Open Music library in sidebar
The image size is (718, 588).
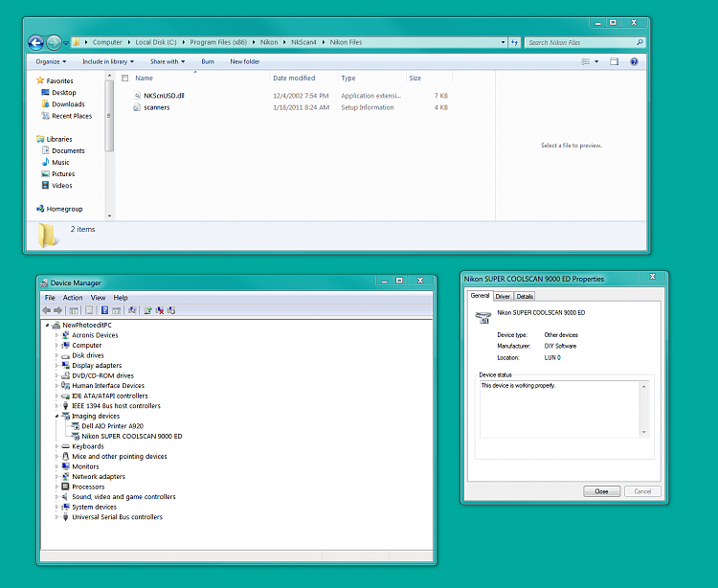(60, 163)
